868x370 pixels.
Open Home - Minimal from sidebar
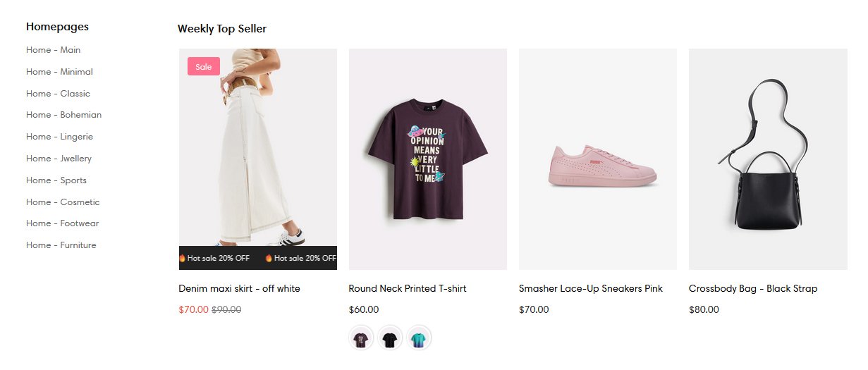click(59, 72)
